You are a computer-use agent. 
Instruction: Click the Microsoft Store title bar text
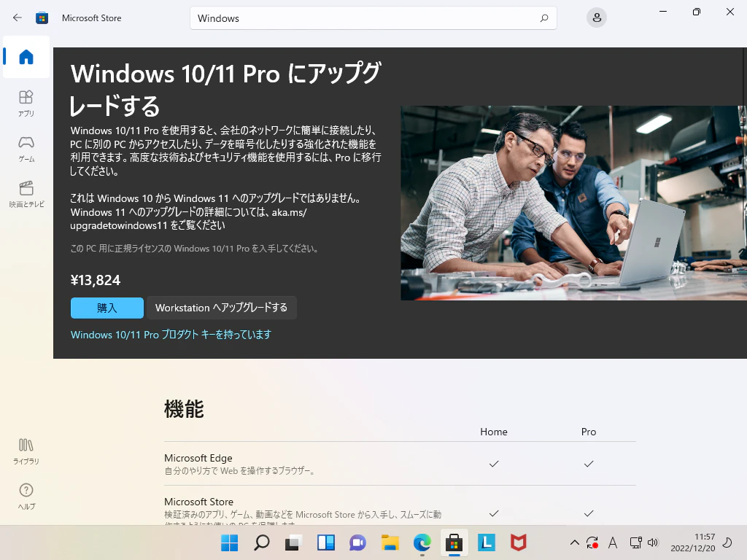[91, 18]
